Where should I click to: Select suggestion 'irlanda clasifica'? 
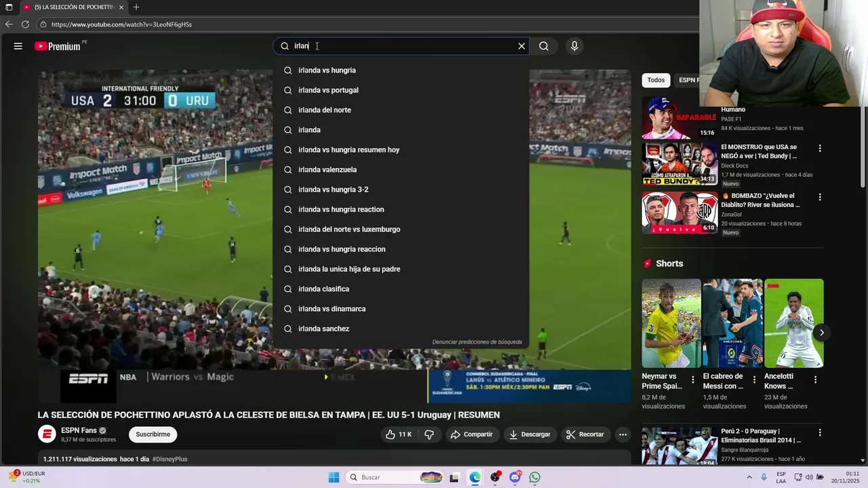point(401,289)
